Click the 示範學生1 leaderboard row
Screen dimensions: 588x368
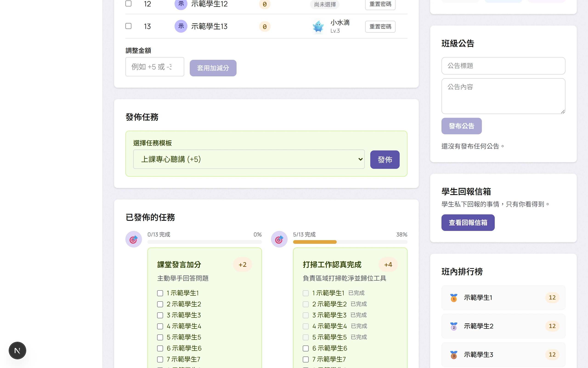[x=503, y=298]
